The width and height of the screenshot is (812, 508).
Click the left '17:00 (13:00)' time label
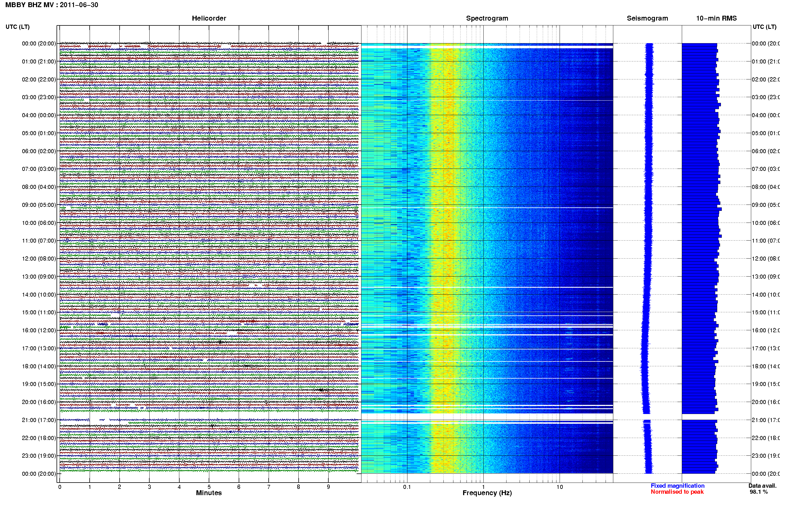point(39,348)
